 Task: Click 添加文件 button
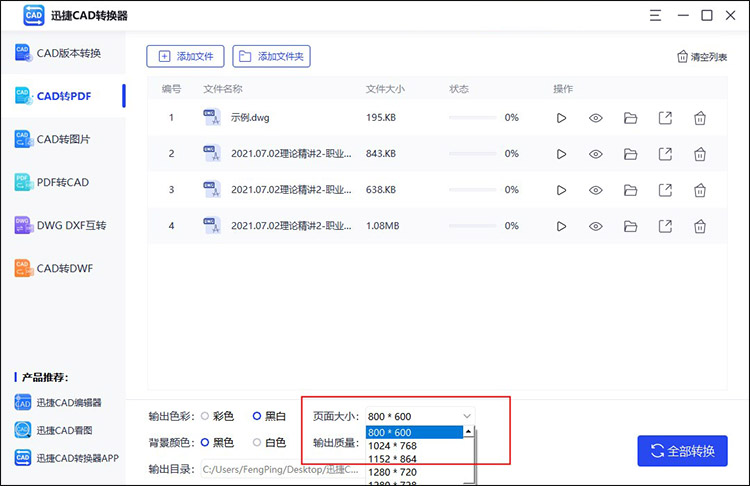(x=185, y=56)
